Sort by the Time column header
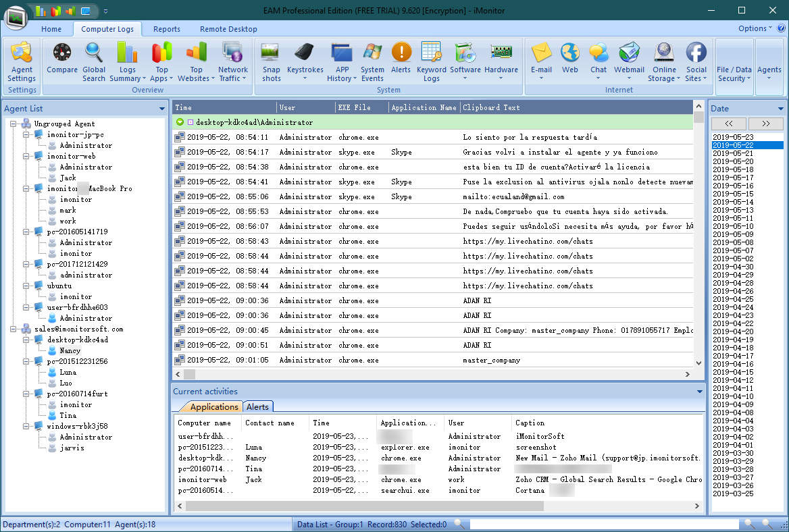This screenshot has height=532, width=789. pos(224,107)
